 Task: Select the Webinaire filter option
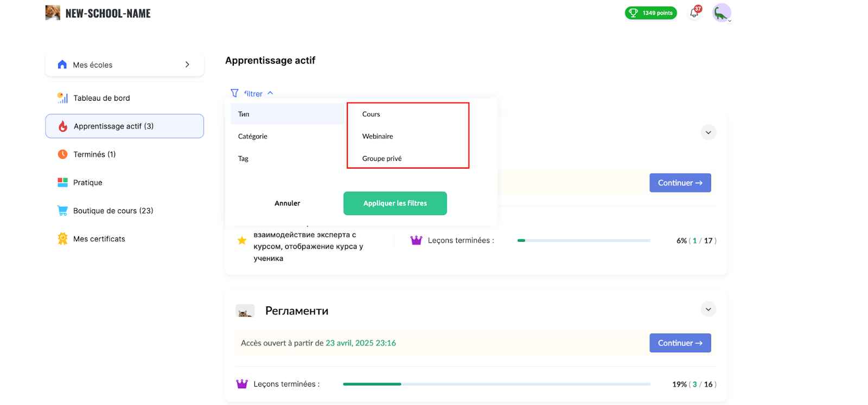coord(378,137)
